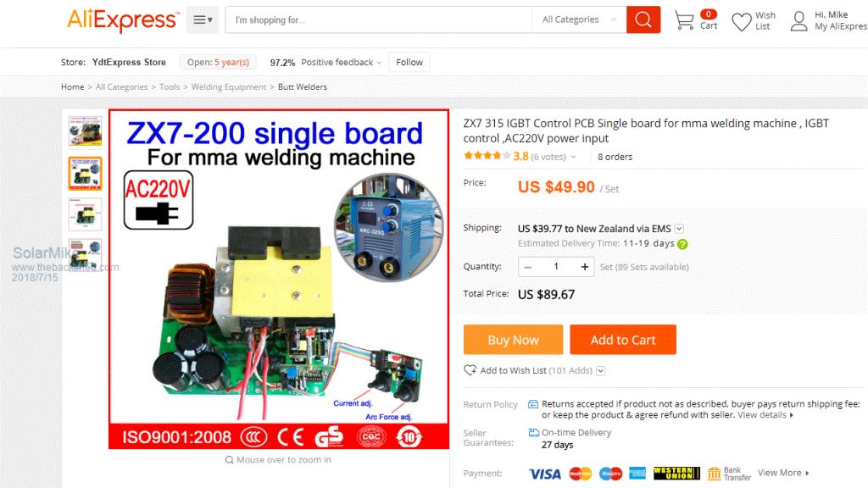868x488 pixels.
Task: Click the green delivery time help icon
Action: coord(682,244)
